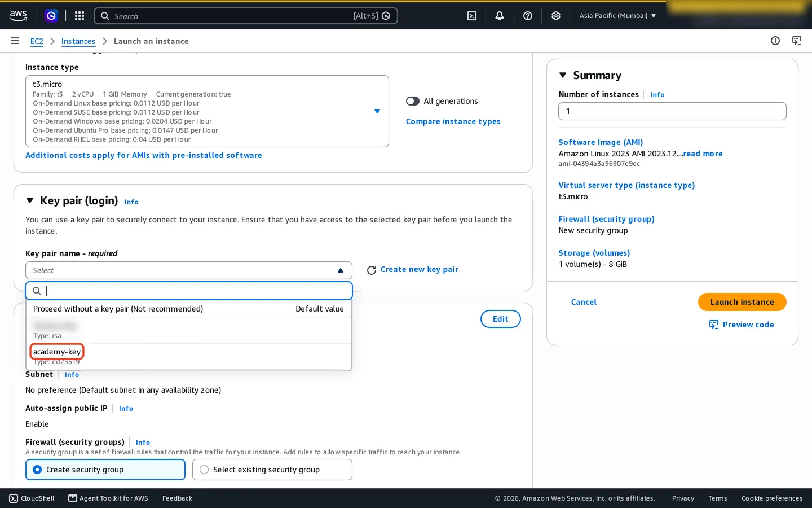812x508 pixels.
Task: Open the AWS home logo
Action: [18, 16]
